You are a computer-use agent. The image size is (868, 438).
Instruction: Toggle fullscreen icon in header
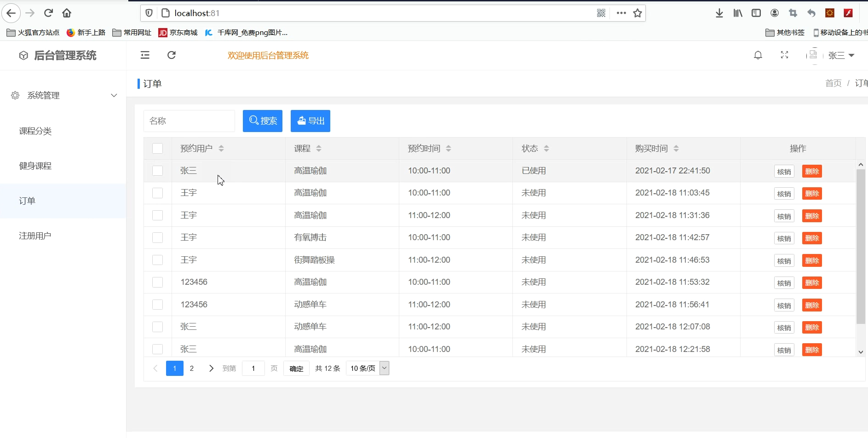click(x=785, y=55)
